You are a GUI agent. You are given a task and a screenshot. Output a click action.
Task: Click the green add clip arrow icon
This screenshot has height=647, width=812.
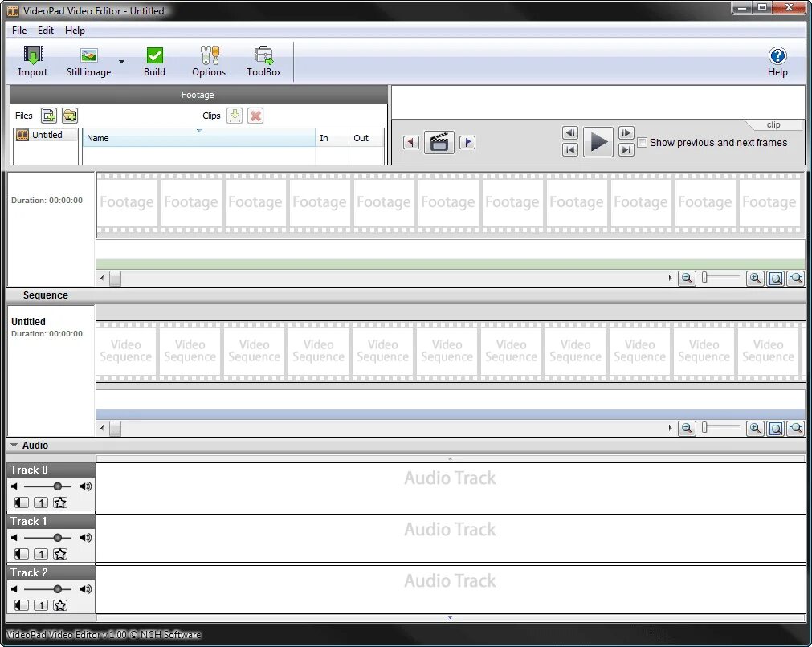pyautogui.click(x=235, y=116)
